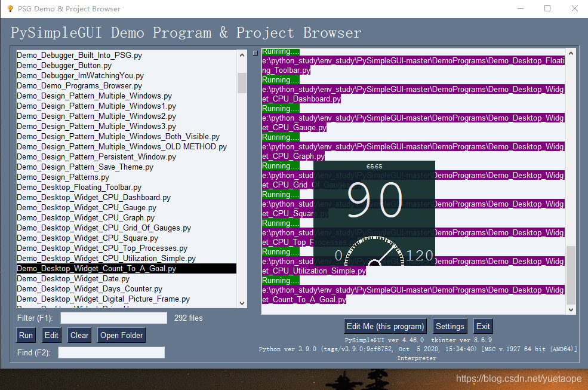Select Demo_Desktop_Widget_CPU_Gauge.py in list
This screenshot has width=588, height=390.
(127, 207)
